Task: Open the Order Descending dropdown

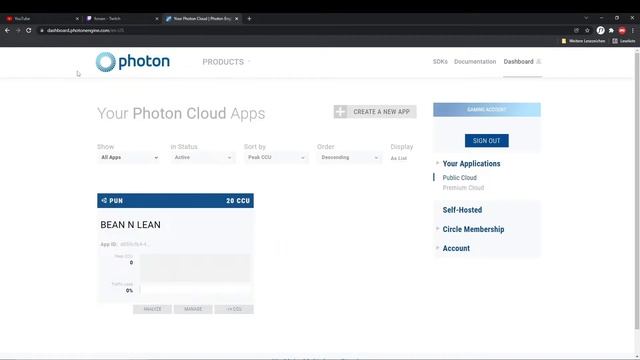Action: click(x=349, y=158)
